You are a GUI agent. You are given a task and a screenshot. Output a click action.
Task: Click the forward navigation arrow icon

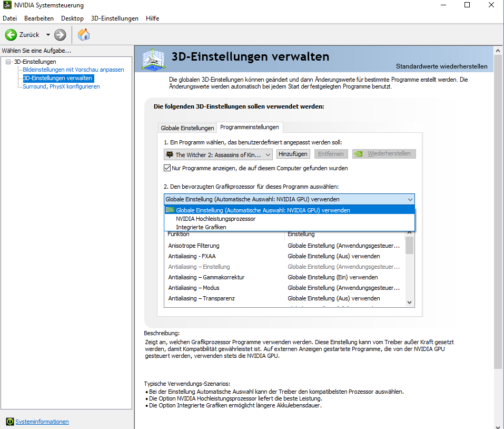pyautogui.click(x=61, y=35)
